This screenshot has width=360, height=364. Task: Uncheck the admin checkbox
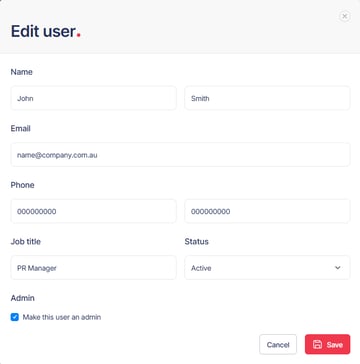(x=15, y=317)
